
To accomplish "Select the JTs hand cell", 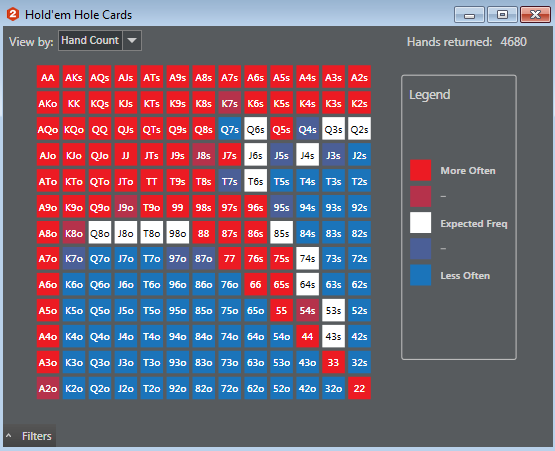I will (x=152, y=155).
